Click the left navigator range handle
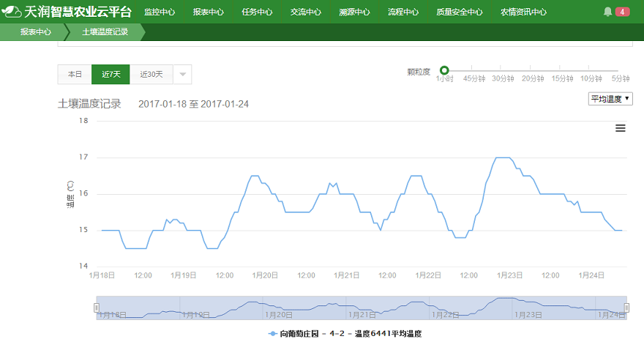 [97, 308]
